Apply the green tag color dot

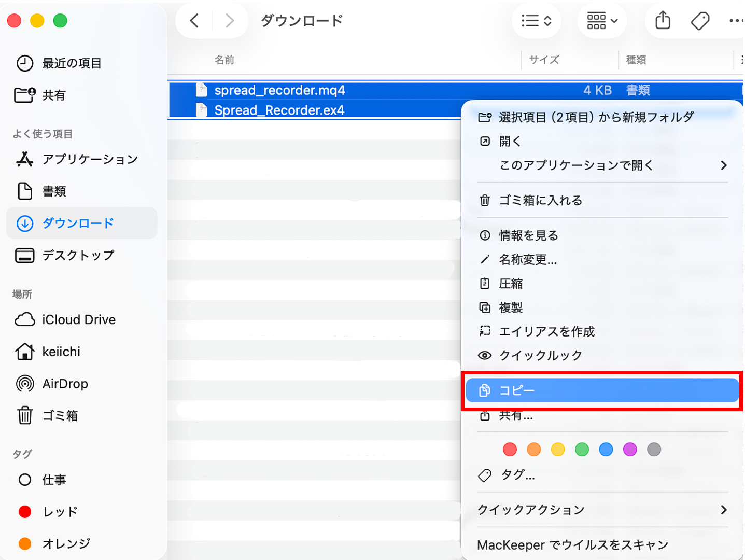pos(582,450)
